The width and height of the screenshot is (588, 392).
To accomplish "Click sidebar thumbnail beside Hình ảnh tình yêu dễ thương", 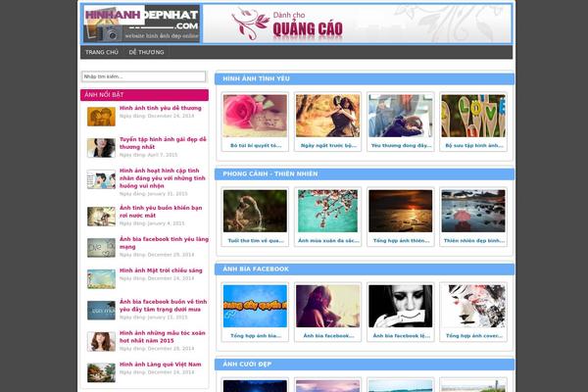I will click(x=101, y=117).
